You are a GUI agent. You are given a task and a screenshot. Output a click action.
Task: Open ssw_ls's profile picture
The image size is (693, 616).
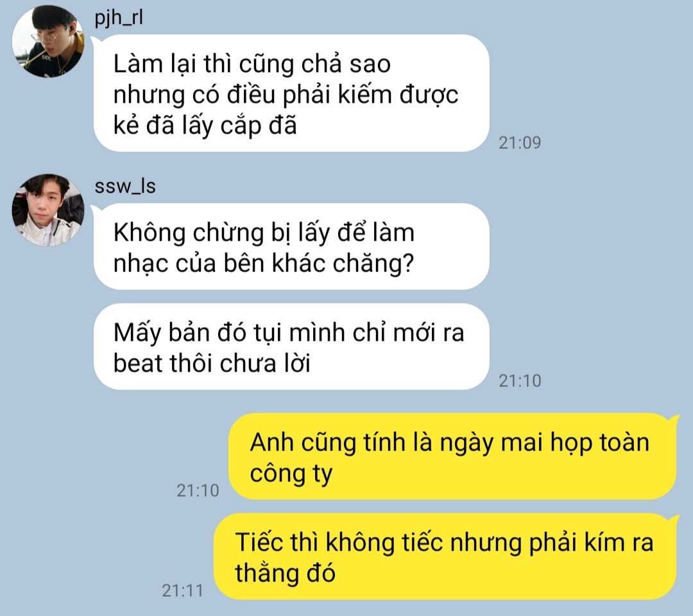47,210
